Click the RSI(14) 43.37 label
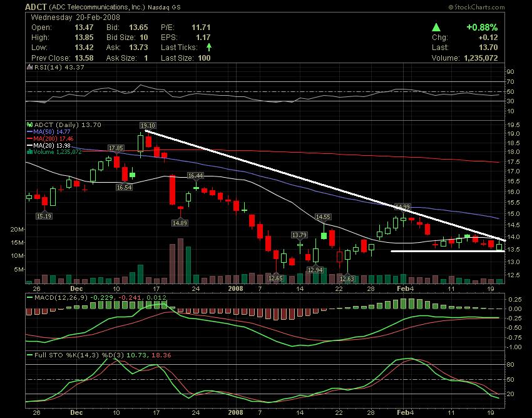Viewport: 532px width, 418px height. tap(59, 67)
